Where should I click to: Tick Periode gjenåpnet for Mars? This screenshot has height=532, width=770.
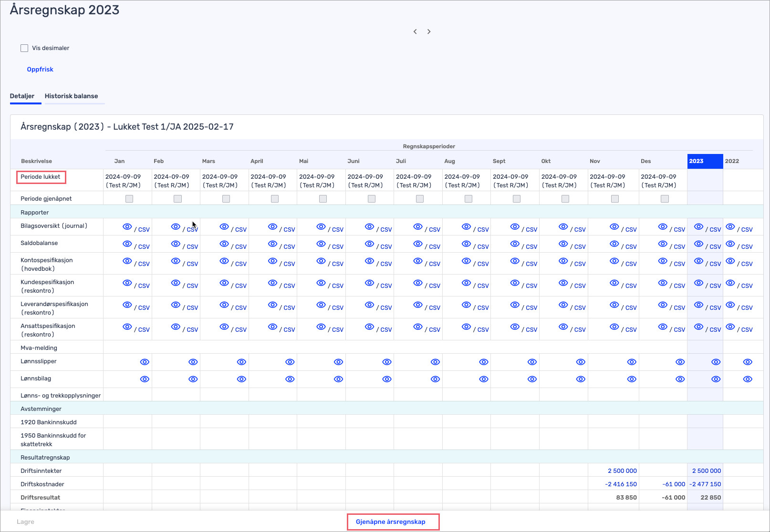pyautogui.click(x=226, y=199)
